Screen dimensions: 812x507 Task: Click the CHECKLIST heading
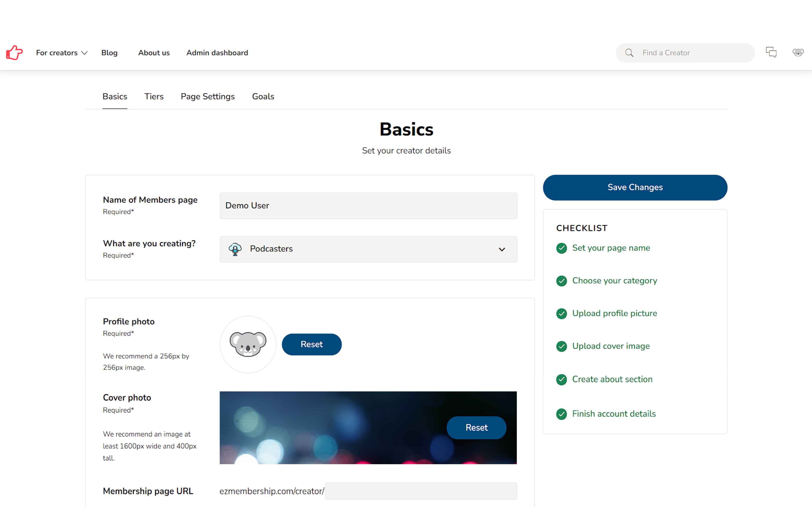[x=582, y=228]
